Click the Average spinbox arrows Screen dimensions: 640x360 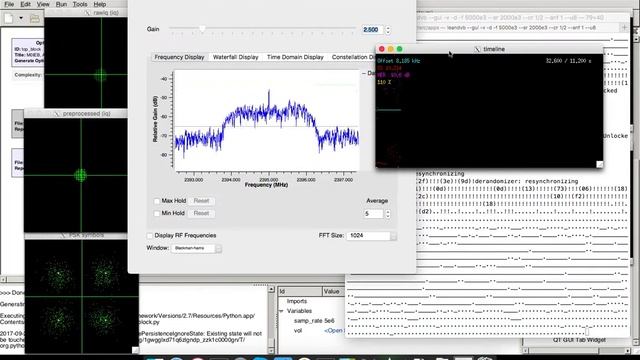coord(388,214)
